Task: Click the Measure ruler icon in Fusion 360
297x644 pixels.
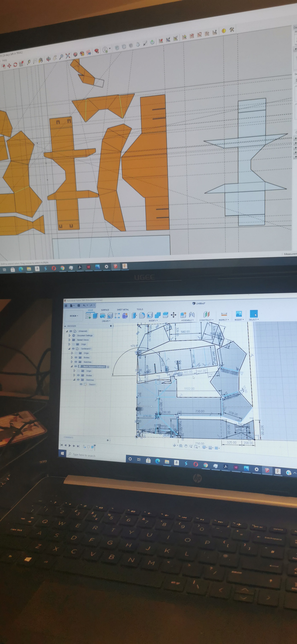Action: coord(224,314)
